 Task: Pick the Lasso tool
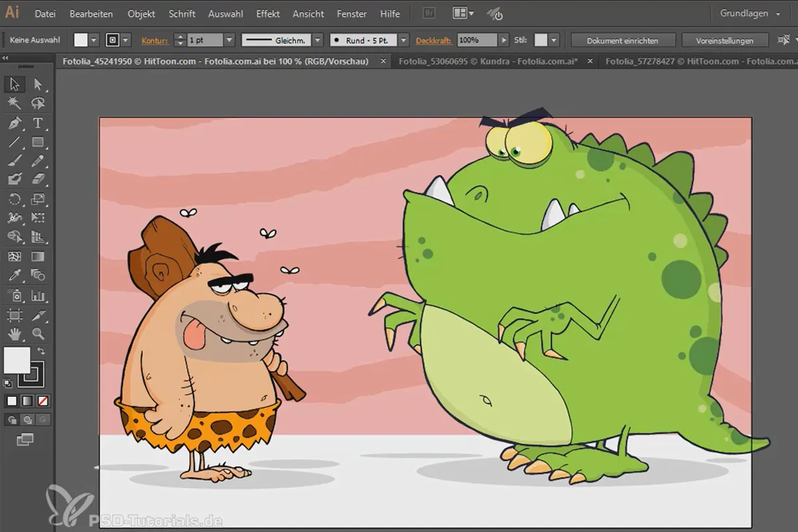click(38, 103)
